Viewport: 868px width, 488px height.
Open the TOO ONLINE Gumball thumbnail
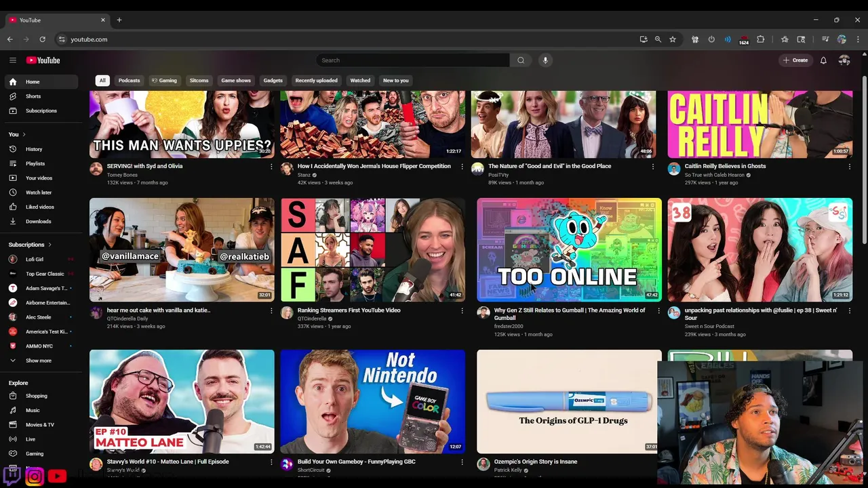click(x=569, y=249)
